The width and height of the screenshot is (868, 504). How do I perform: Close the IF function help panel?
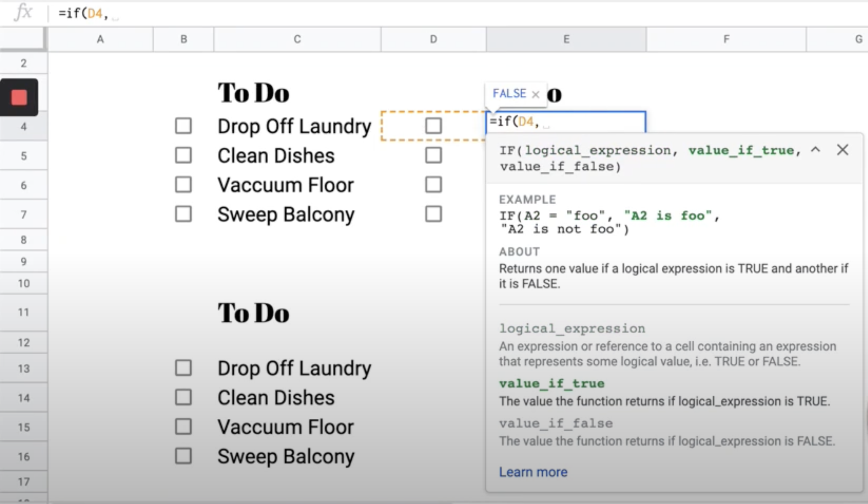[842, 150]
